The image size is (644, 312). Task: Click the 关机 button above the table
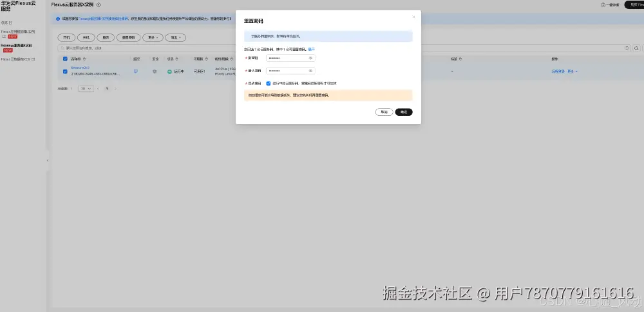pos(86,38)
